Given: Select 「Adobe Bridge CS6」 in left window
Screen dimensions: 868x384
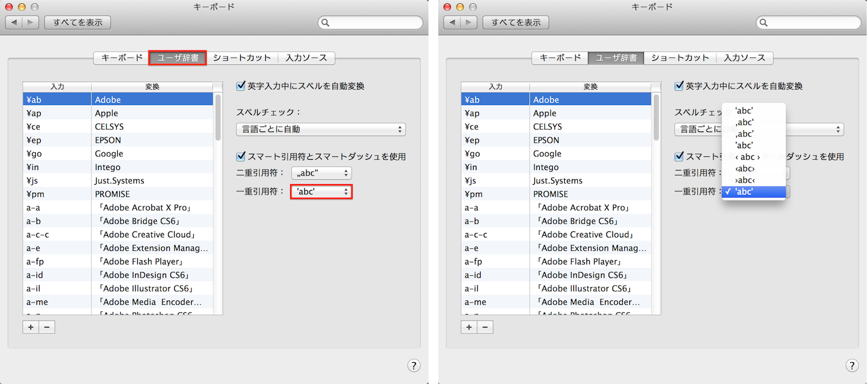Looking at the screenshot, I should pyautogui.click(x=118, y=221).
